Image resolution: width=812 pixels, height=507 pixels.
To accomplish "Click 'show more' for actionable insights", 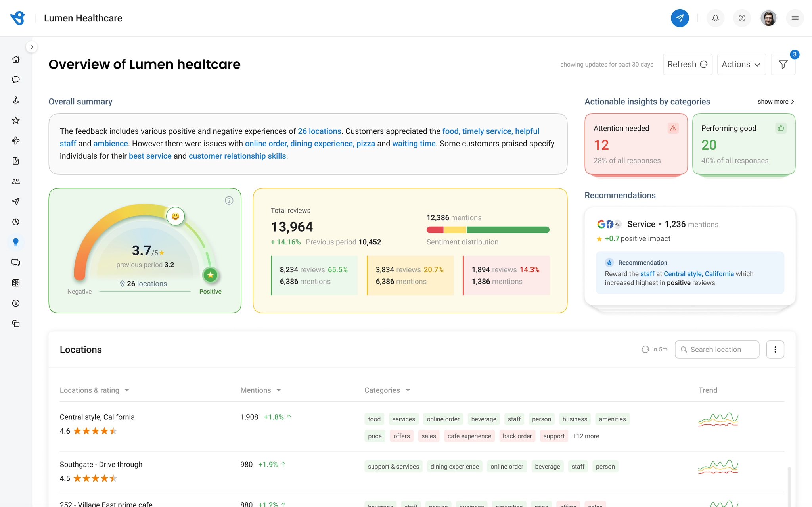I will coord(776,102).
